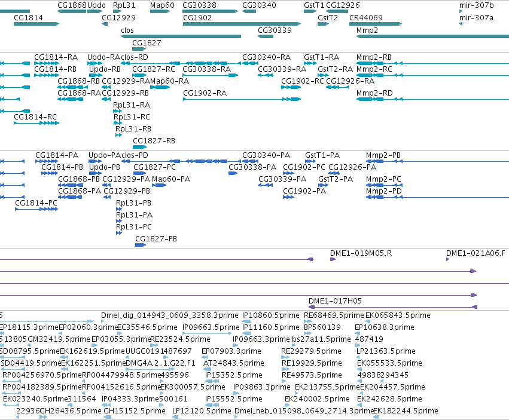Click the EP07903.3prime EST label
This screenshot has height=420, width=509.
click(231, 351)
